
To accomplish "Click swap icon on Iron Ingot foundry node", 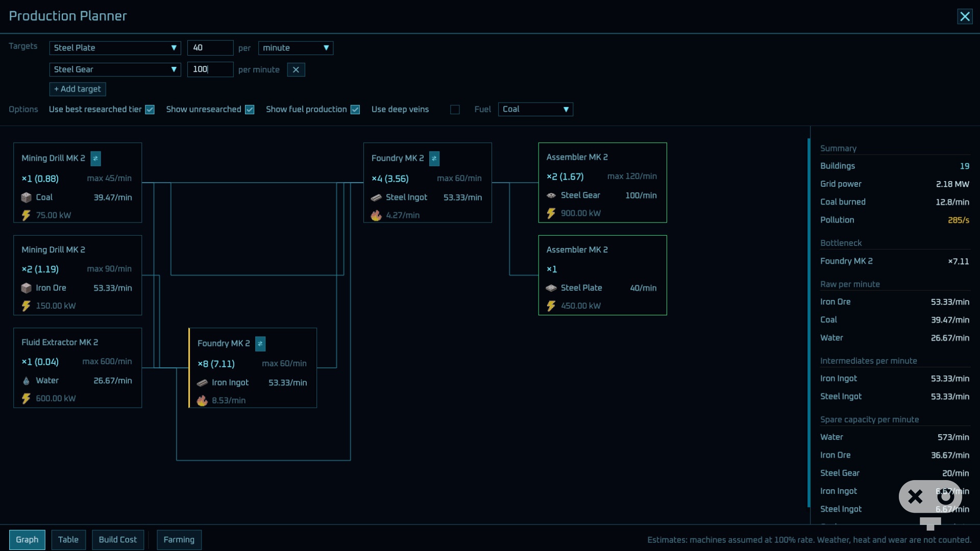I will pos(260,344).
